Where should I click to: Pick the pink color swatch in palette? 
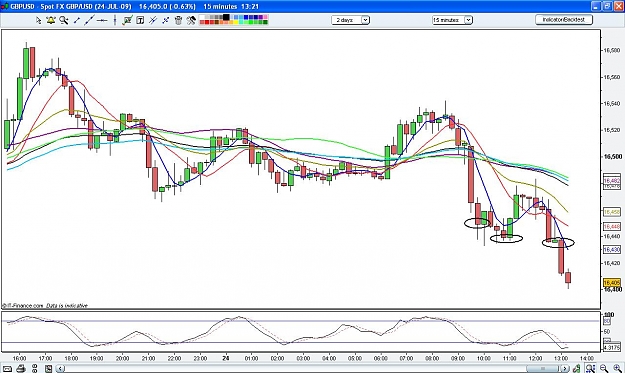[x=265, y=18]
